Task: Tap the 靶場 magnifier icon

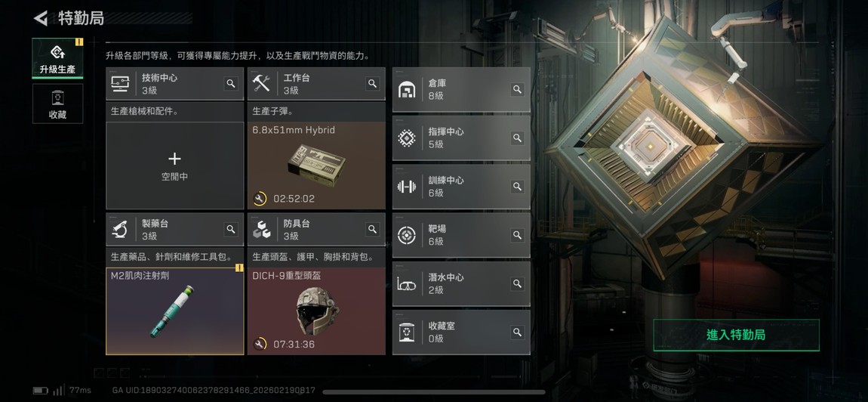Action: pos(517,235)
